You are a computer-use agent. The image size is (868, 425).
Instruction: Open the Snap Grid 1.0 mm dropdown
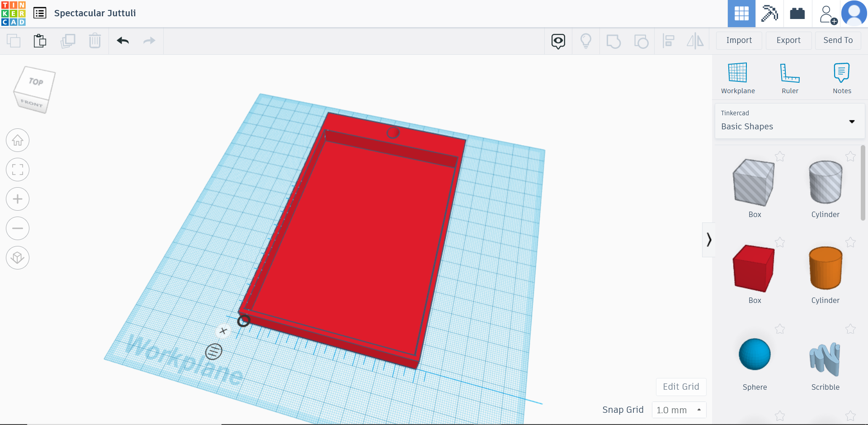(x=679, y=410)
